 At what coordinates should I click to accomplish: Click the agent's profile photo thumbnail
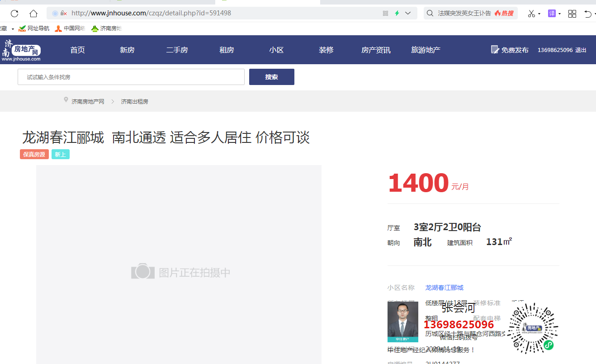pos(402,321)
